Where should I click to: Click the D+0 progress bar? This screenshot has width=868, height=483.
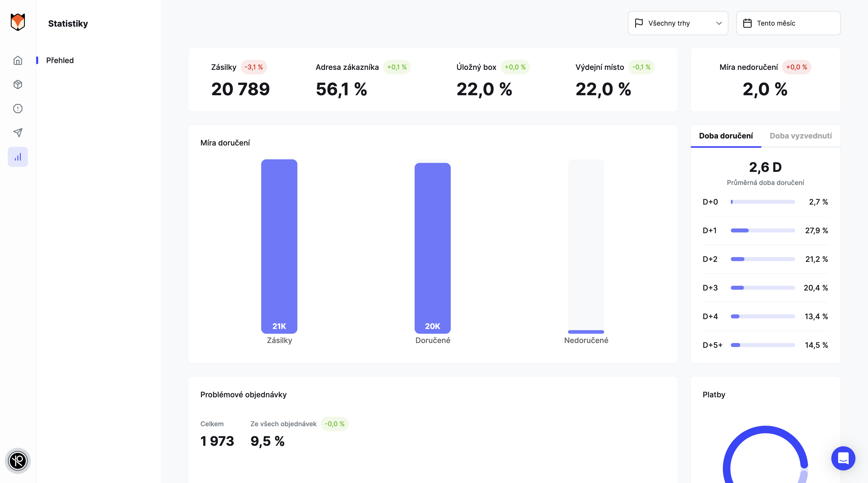tap(763, 202)
